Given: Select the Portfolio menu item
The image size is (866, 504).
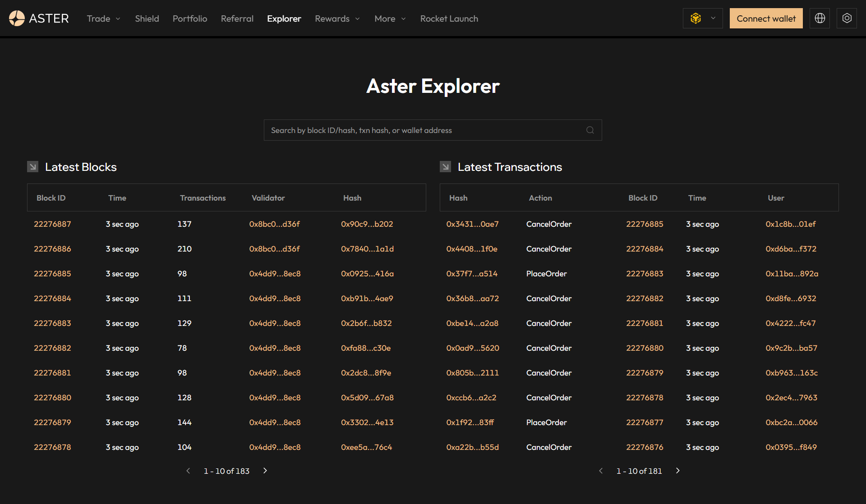Looking at the screenshot, I should click(x=190, y=18).
